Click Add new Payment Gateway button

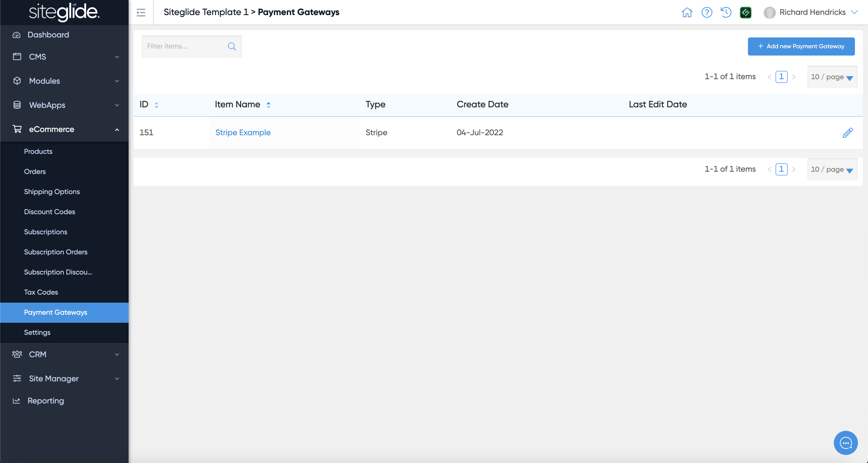[801, 46]
